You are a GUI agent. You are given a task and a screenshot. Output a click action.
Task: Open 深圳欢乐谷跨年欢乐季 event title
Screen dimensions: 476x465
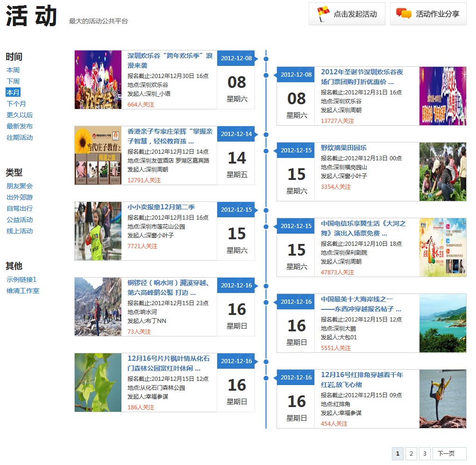(x=170, y=60)
